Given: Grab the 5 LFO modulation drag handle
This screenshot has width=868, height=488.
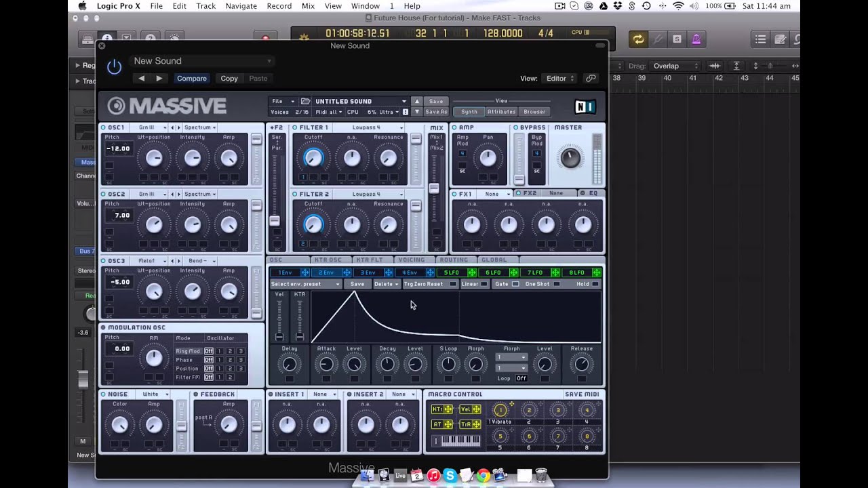Looking at the screenshot, I should 472,272.
